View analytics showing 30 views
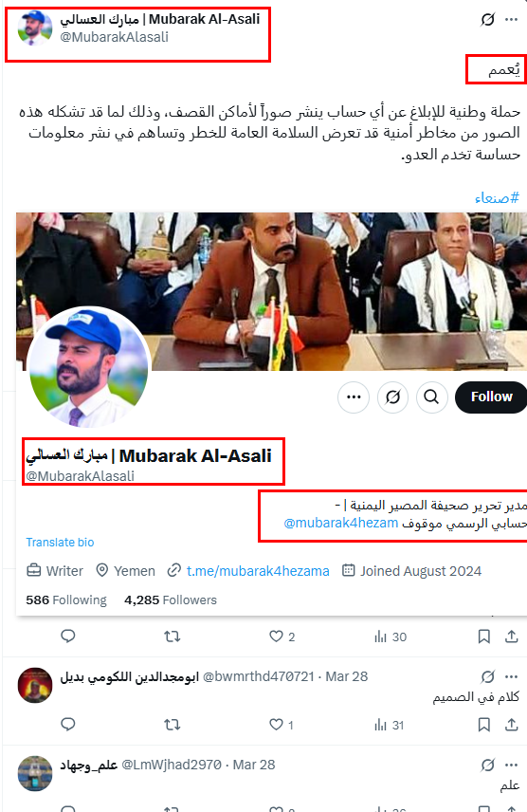The width and height of the screenshot is (527, 812). (x=391, y=637)
